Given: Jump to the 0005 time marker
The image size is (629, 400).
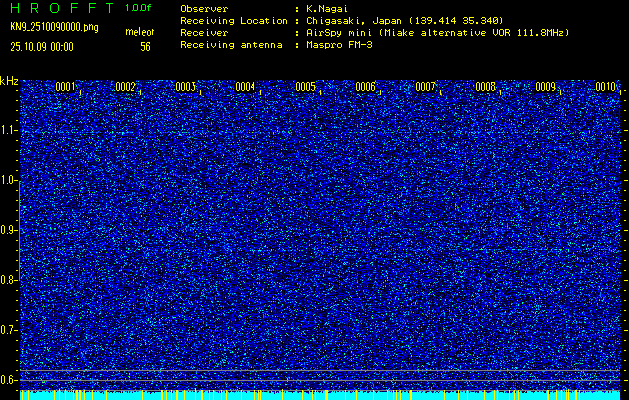Looking at the screenshot, I should 306,87.
